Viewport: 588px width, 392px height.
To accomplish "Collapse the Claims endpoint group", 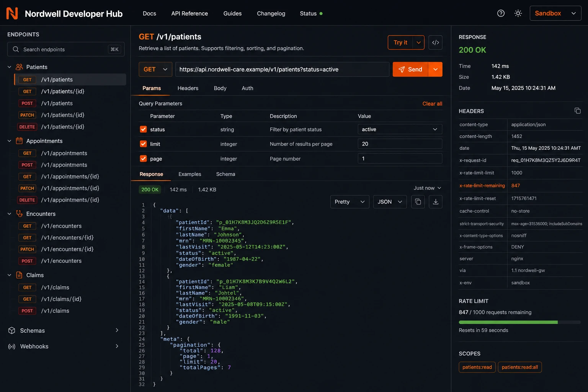I will (x=9, y=275).
